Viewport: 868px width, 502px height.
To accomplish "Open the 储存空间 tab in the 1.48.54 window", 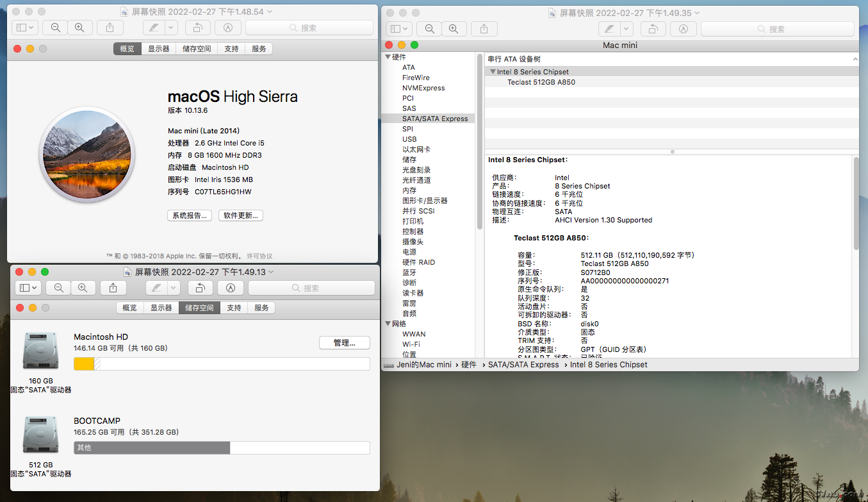I will click(197, 49).
